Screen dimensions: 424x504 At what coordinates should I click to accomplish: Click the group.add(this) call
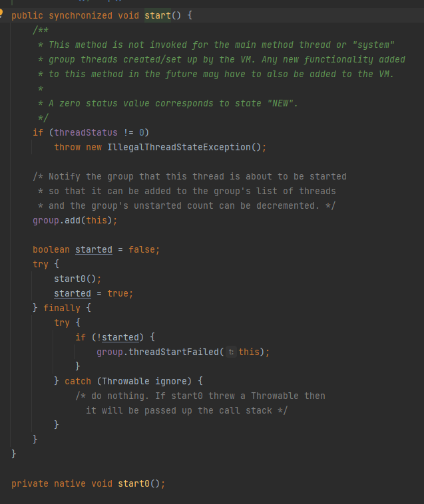(75, 221)
